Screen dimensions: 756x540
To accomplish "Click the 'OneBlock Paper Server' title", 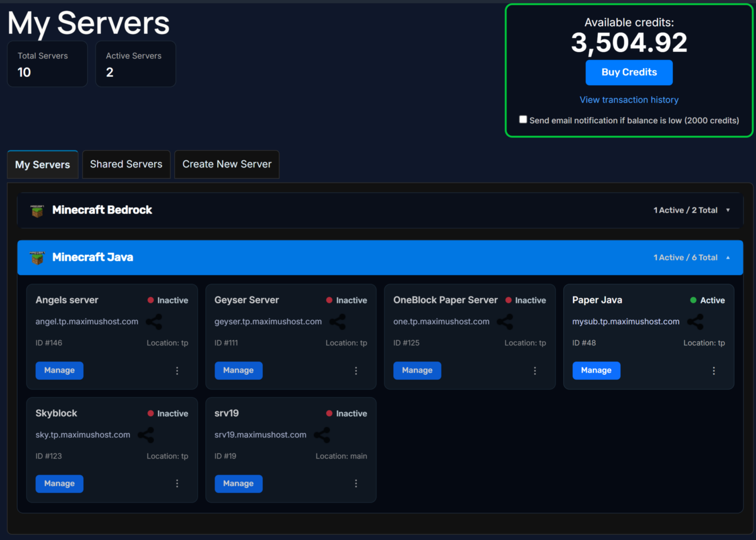I will point(446,300).
